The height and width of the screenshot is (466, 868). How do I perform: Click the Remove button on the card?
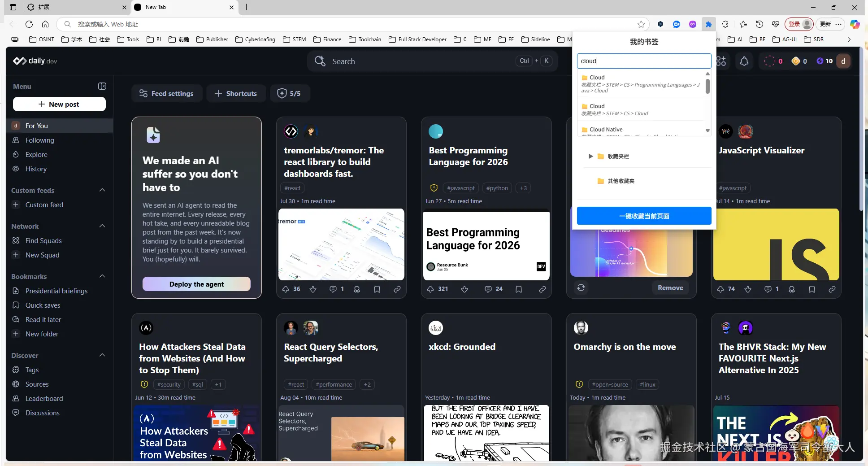click(670, 288)
